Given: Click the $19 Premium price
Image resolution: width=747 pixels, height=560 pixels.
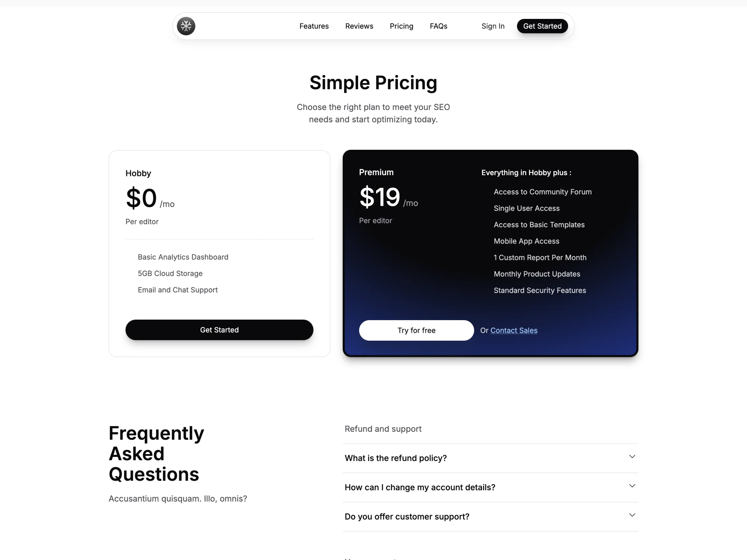Looking at the screenshot, I should 380,197.
